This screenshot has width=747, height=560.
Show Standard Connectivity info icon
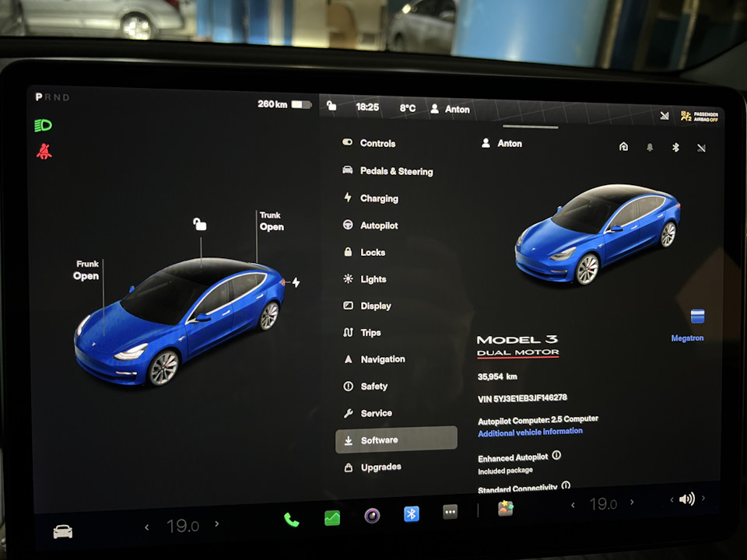[x=566, y=485]
